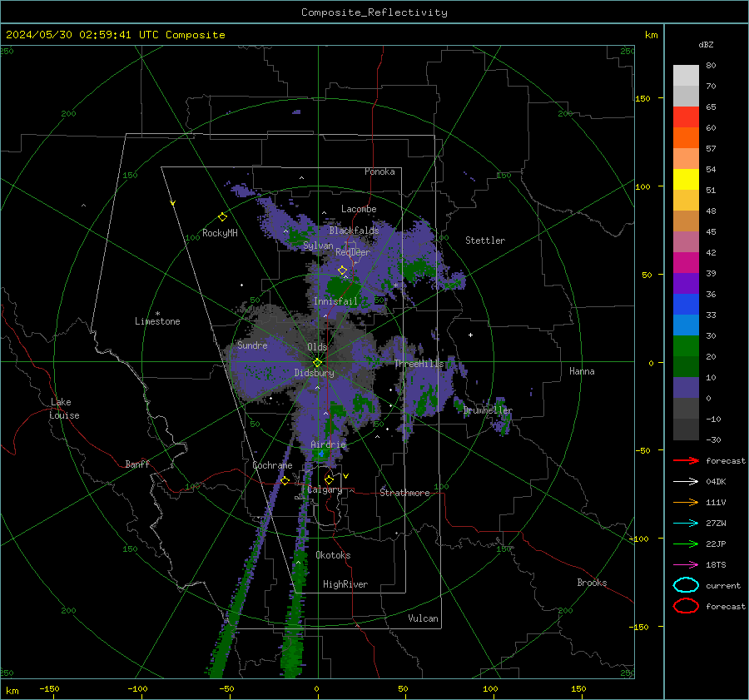Click the yellow diamond marker by RockyMH
Screen dimensions: 749x700
(x=222, y=217)
